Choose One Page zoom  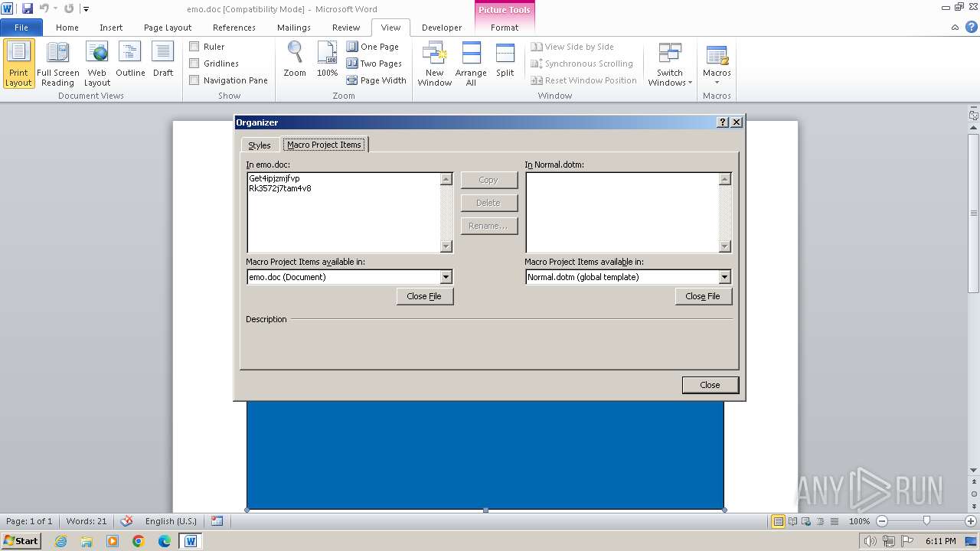(373, 47)
